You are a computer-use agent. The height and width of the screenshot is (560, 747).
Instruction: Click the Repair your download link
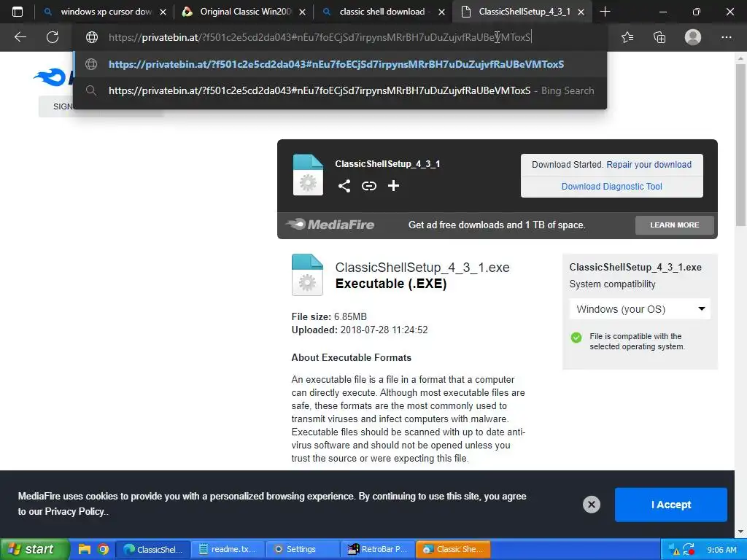[x=649, y=164]
